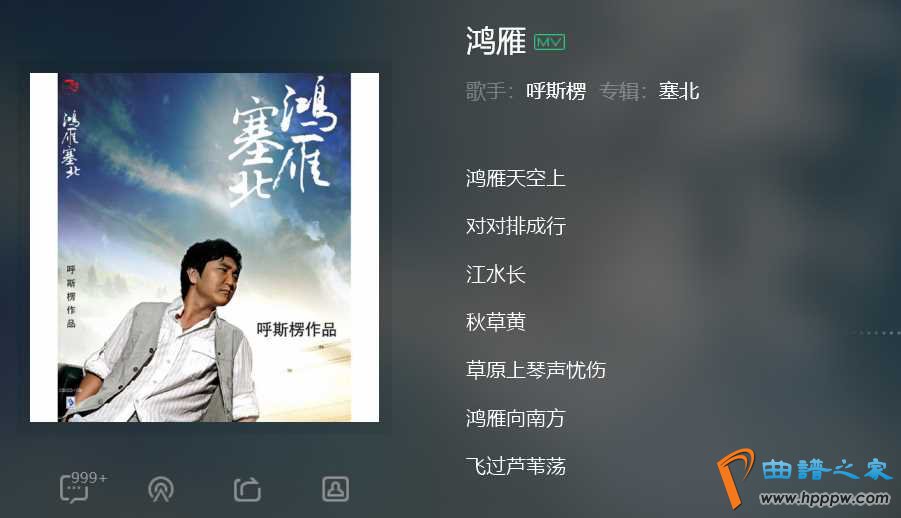This screenshot has width=901, height=518.
Task: Select lyric line 秋草黄
Action: click(x=495, y=321)
